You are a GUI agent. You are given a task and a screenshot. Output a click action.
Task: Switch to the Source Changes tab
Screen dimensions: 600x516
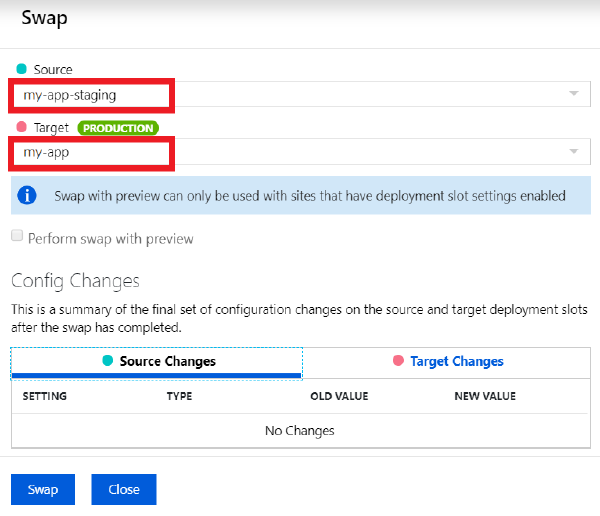157,362
